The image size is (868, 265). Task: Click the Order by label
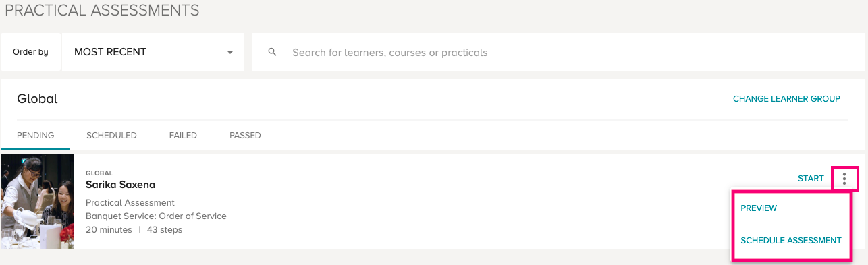point(30,52)
